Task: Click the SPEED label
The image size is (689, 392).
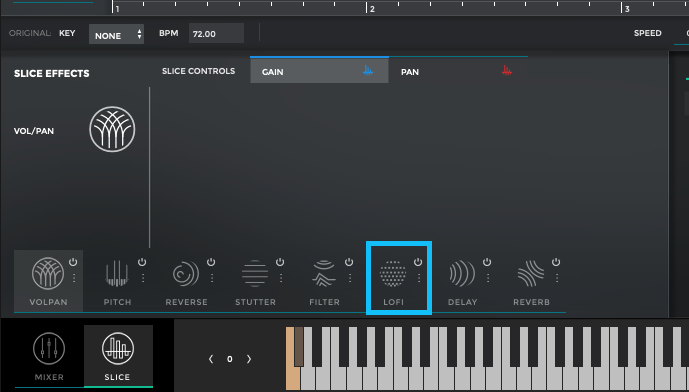Action: pyautogui.click(x=647, y=33)
